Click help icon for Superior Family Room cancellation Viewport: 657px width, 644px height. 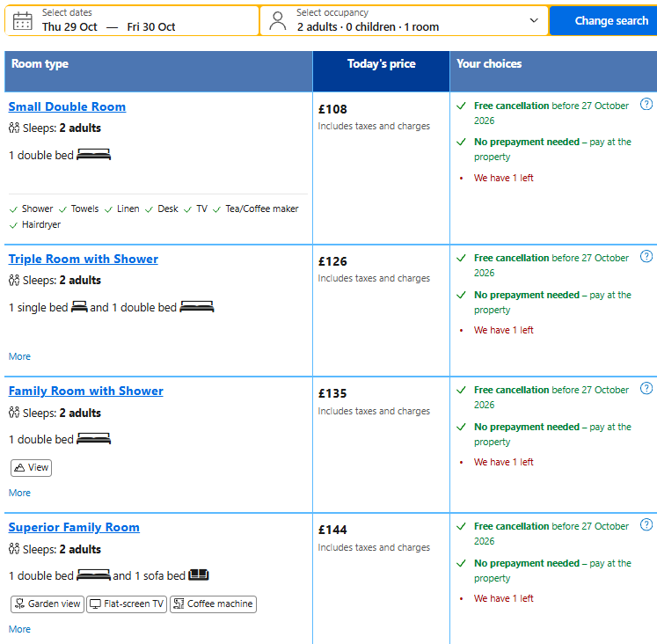coord(646,524)
